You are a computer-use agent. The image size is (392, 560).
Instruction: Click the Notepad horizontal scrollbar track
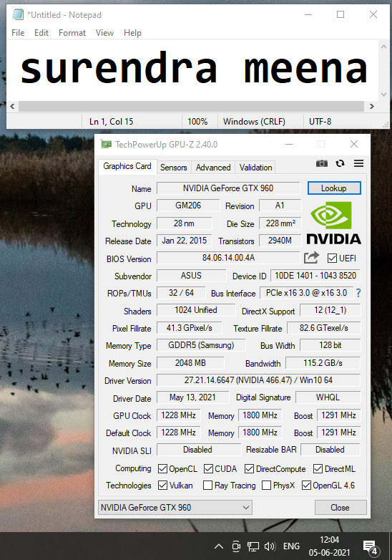(191, 106)
